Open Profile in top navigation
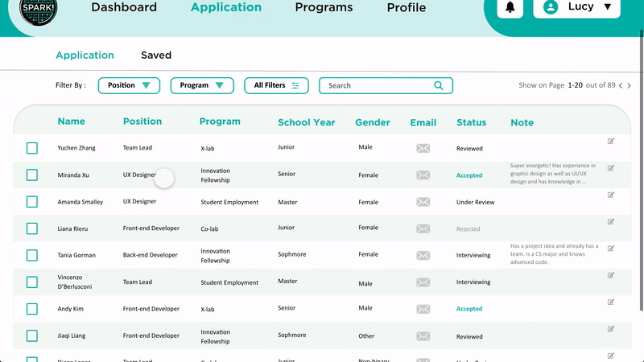The image size is (644, 362). (x=407, y=7)
